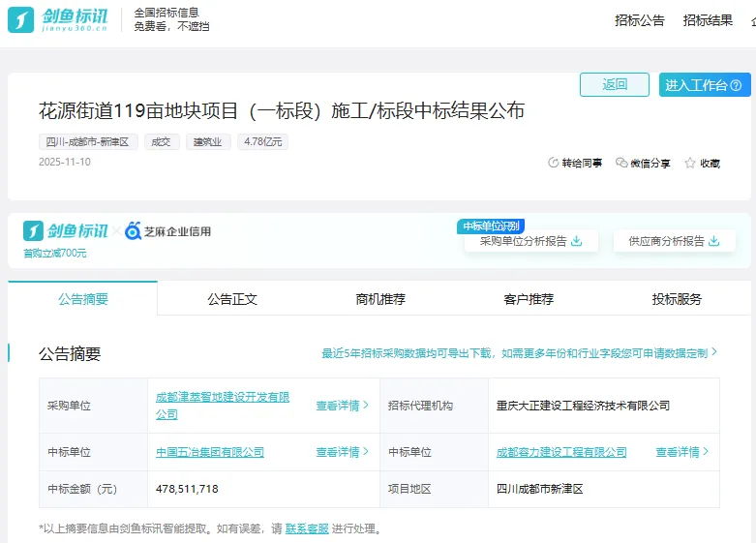Viewport: 756px width, 543px height.
Task: Download the 供应商分析报告 report
Action: pyautogui.click(x=714, y=241)
